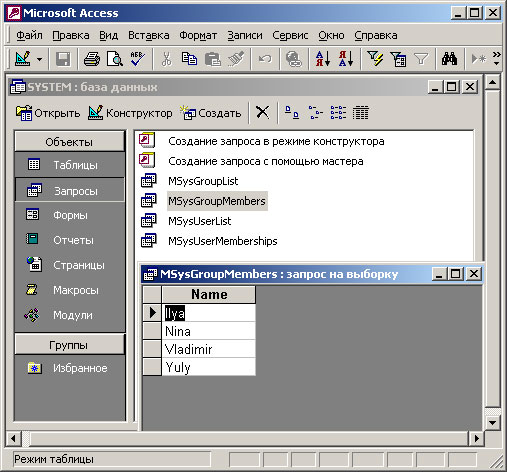The image size is (507, 472).
Task: Open Print Preview with magnifier icon
Action: (115, 59)
